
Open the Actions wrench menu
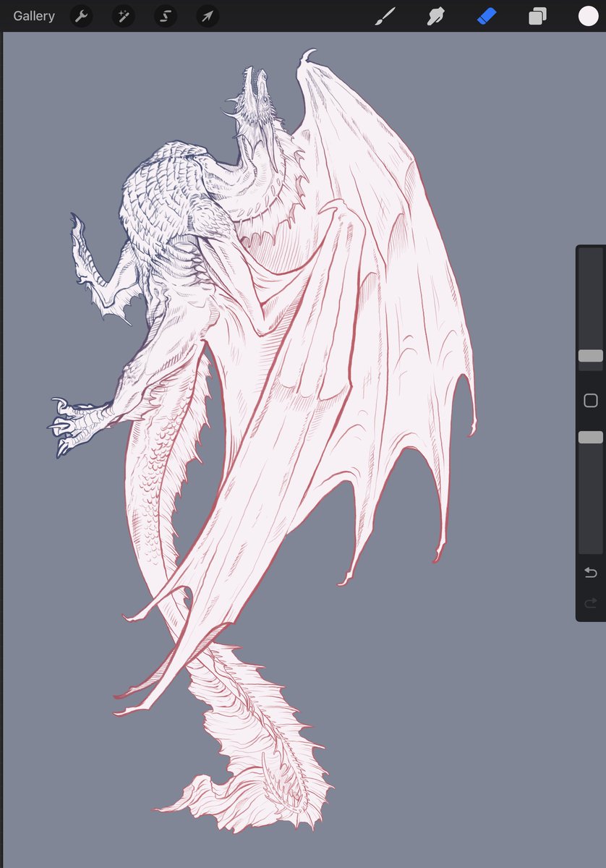pos(81,16)
